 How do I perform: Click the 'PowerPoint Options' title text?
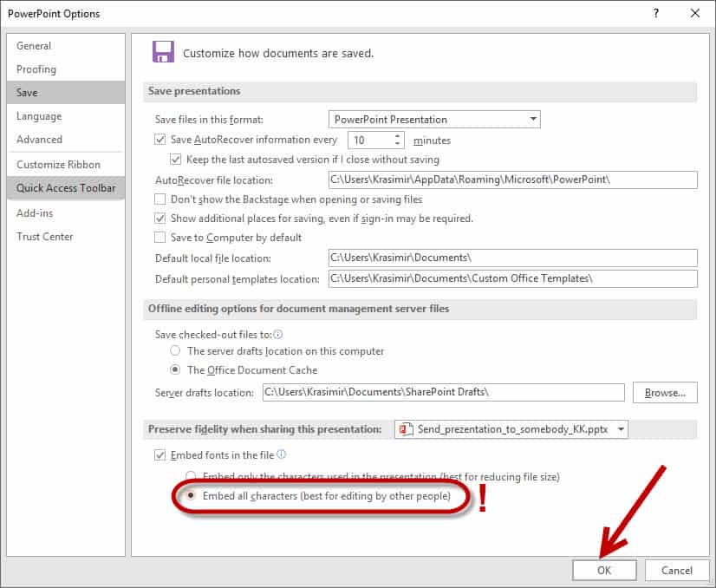click(54, 14)
